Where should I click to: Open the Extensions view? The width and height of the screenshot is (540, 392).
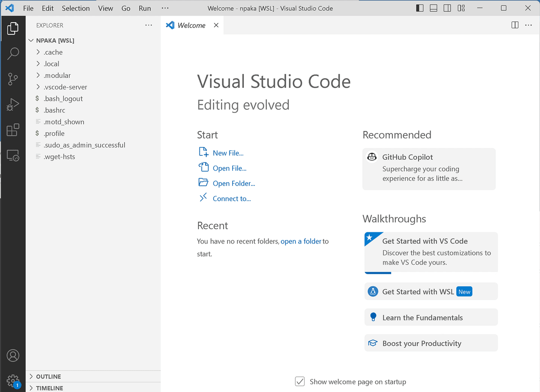pos(13,131)
